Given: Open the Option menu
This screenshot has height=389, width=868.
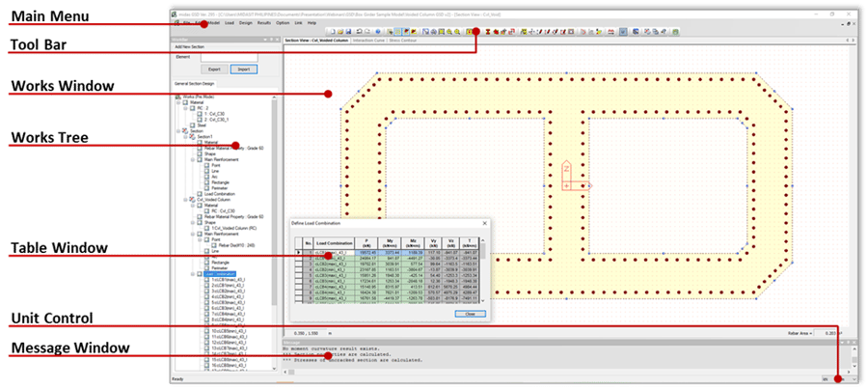Looking at the screenshot, I should click(283, 23).
